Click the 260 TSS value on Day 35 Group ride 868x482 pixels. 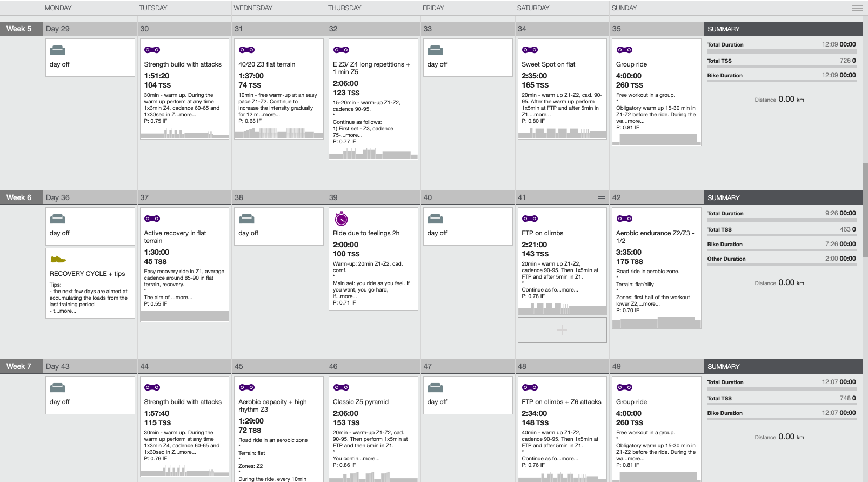coord(630,85)
